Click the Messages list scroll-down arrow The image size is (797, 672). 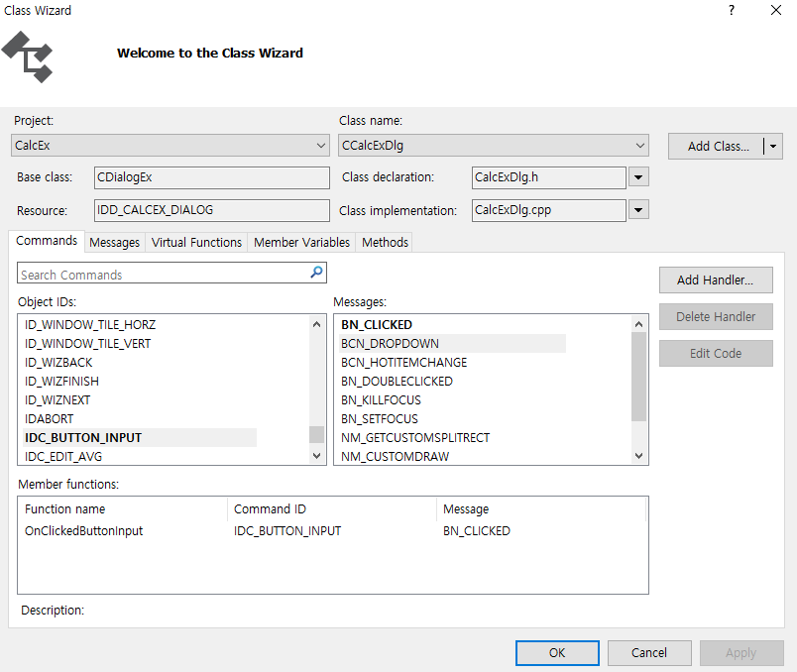pos(639,456)
